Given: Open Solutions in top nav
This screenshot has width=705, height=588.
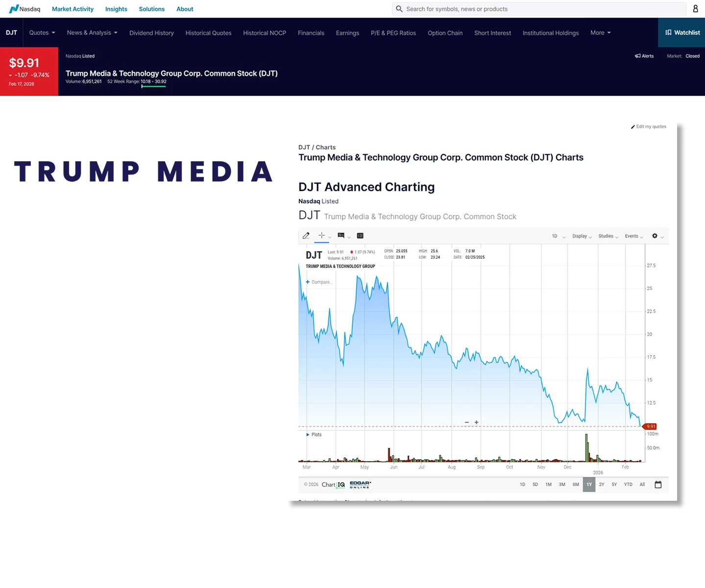Looking at the screenshot, I should (x=152, y=9).
